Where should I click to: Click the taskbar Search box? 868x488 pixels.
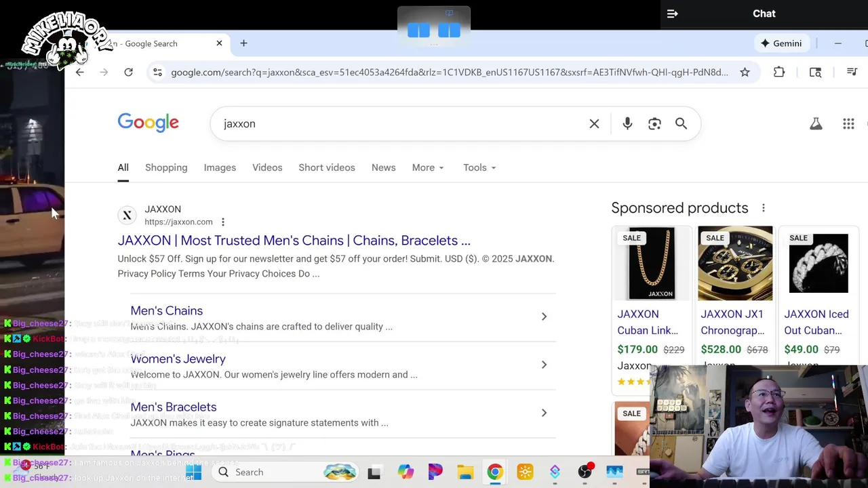pos(286,472)
